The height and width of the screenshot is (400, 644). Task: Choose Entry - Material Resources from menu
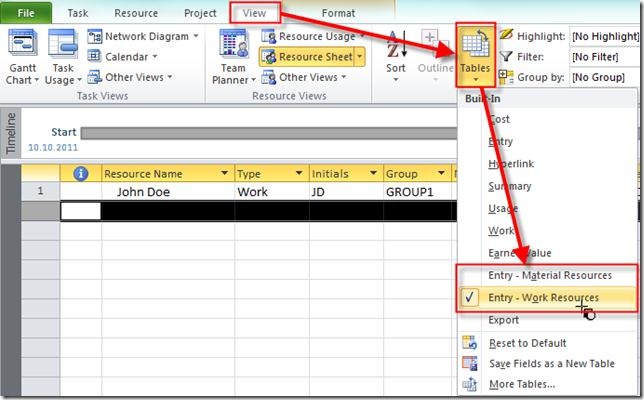click(549, 276)
